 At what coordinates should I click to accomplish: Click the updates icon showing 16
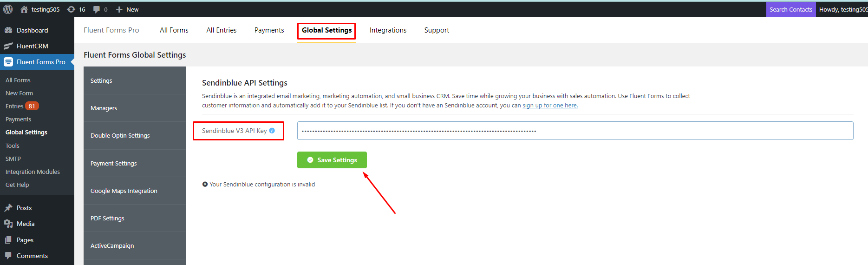(x=71, y=9)
